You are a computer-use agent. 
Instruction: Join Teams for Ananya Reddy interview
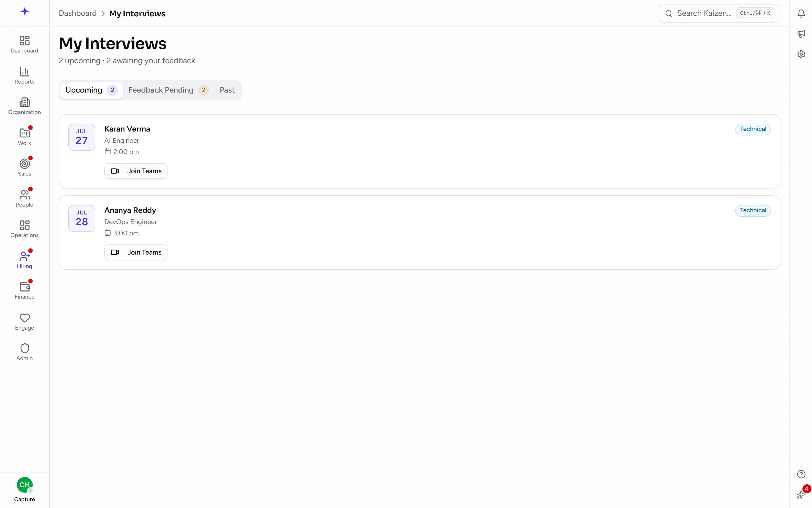(136, 252)
